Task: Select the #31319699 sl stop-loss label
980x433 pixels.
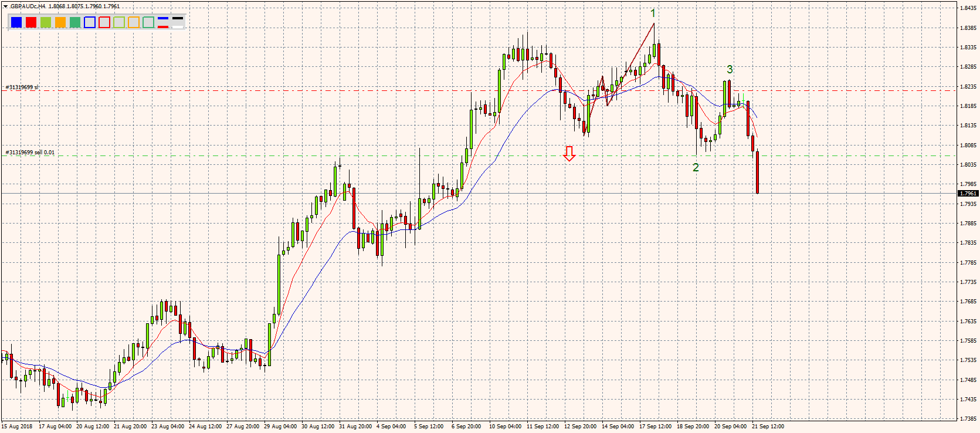Action: [x=22, y=87]
